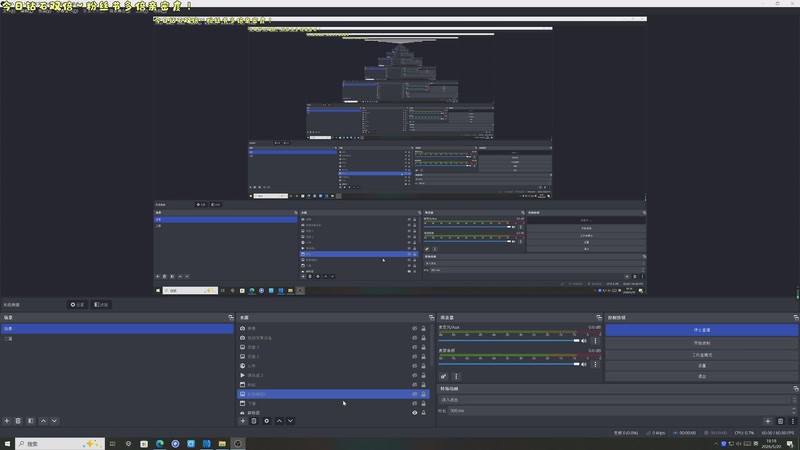
Task: Open selected source properties gear icon
Action: click(266, 421)
